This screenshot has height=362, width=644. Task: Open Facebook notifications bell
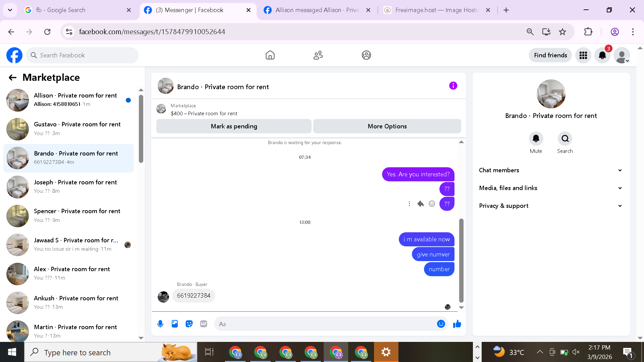tap(602, 55)
